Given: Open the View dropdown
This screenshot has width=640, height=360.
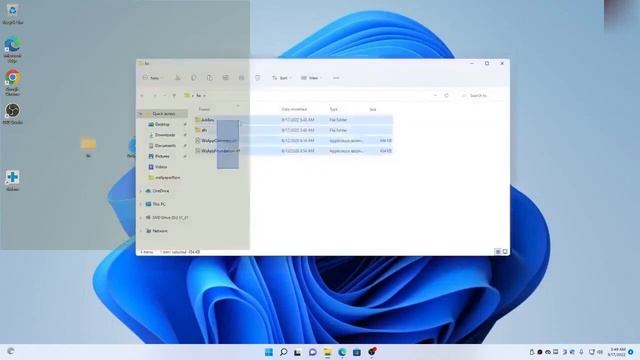Looking at the screenshot, I should 311,78.
